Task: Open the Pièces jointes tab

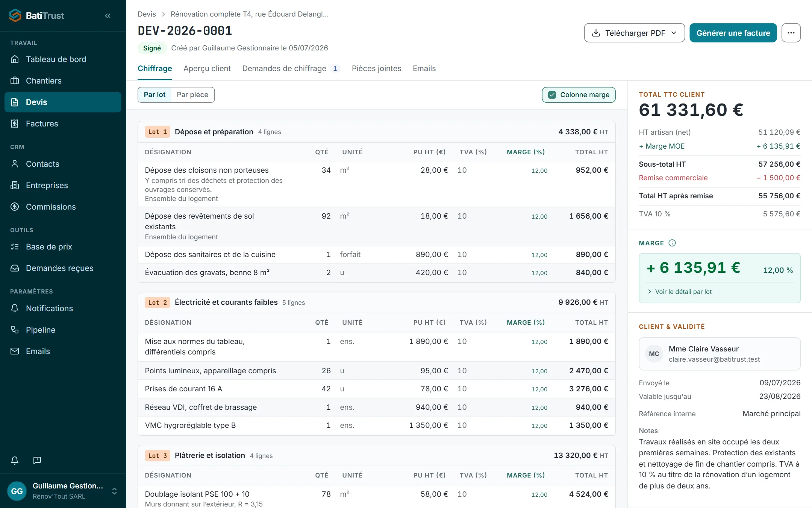Action: point(376,69)
